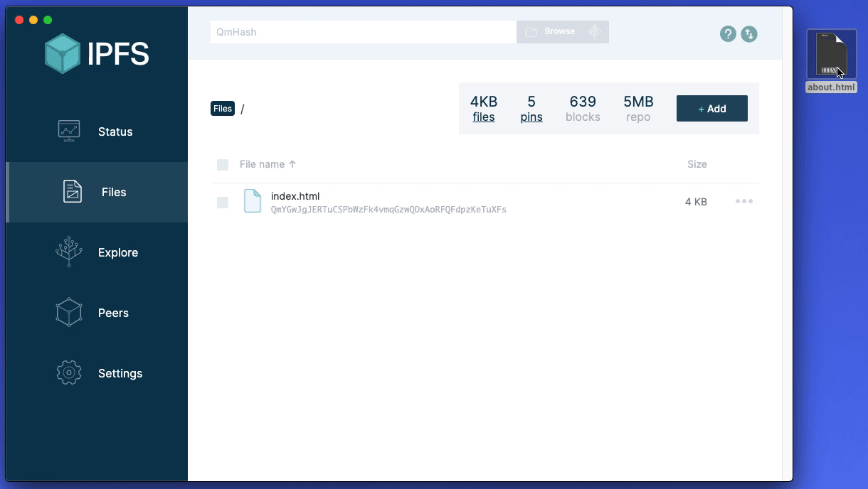868x489 pixels.
Task: Click the Peers cube icon
Action: (69, 313)
